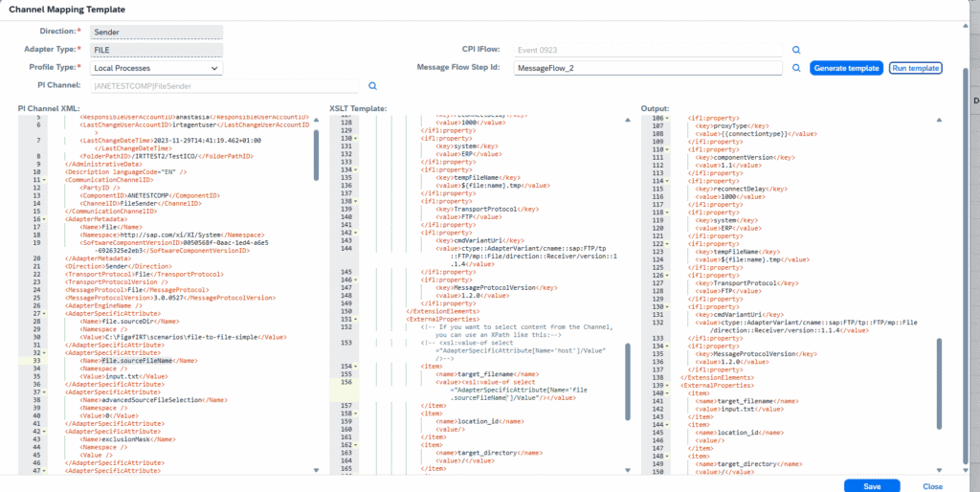The height and width of the screenshot is (492, 980).
Task: Save the channel mapping template
Action: pyautogui.click(x=872, y=486)
